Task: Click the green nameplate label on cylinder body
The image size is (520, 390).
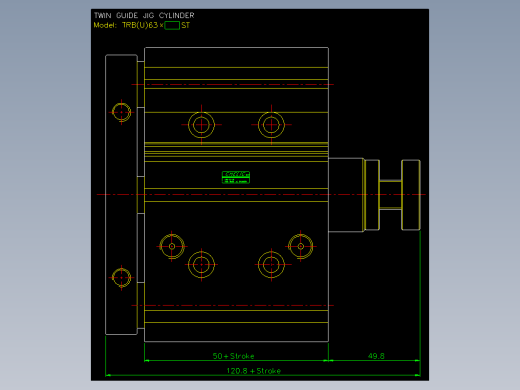Action: (236, 177)
